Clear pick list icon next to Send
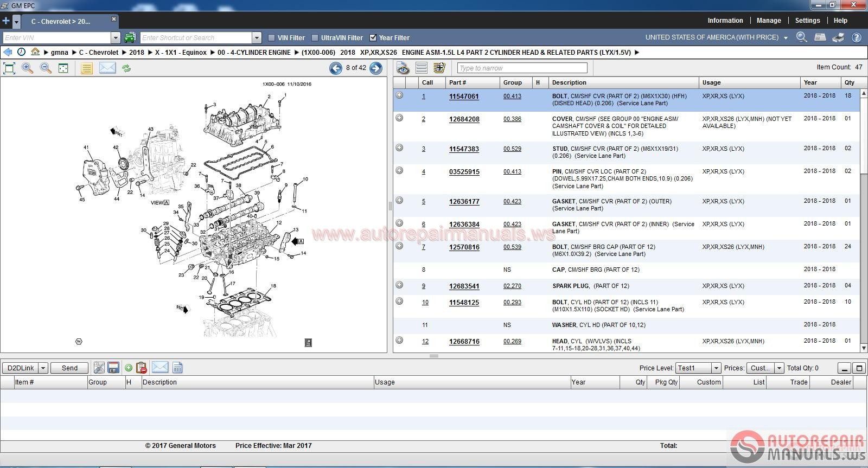 tap(99, 368)
